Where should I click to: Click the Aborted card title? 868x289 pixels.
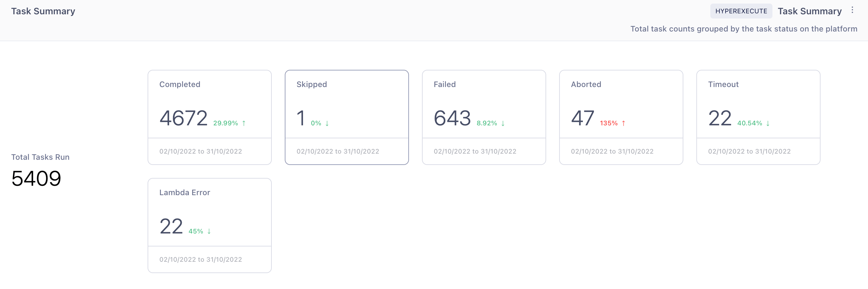pos(586,84)
